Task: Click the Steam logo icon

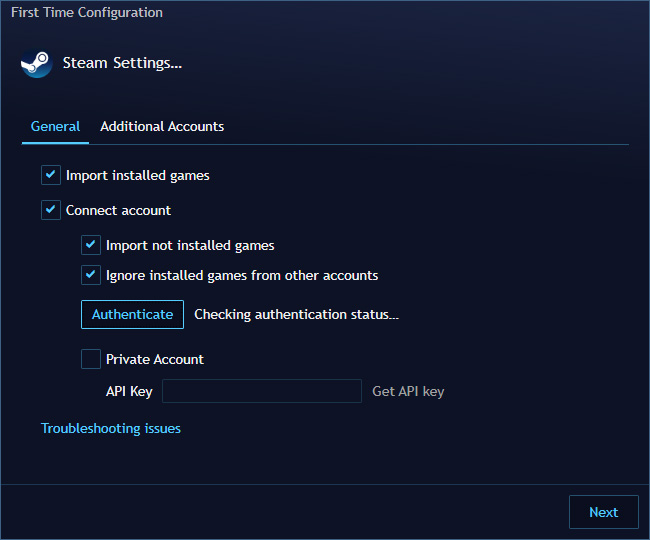Action: pos(36,63)
